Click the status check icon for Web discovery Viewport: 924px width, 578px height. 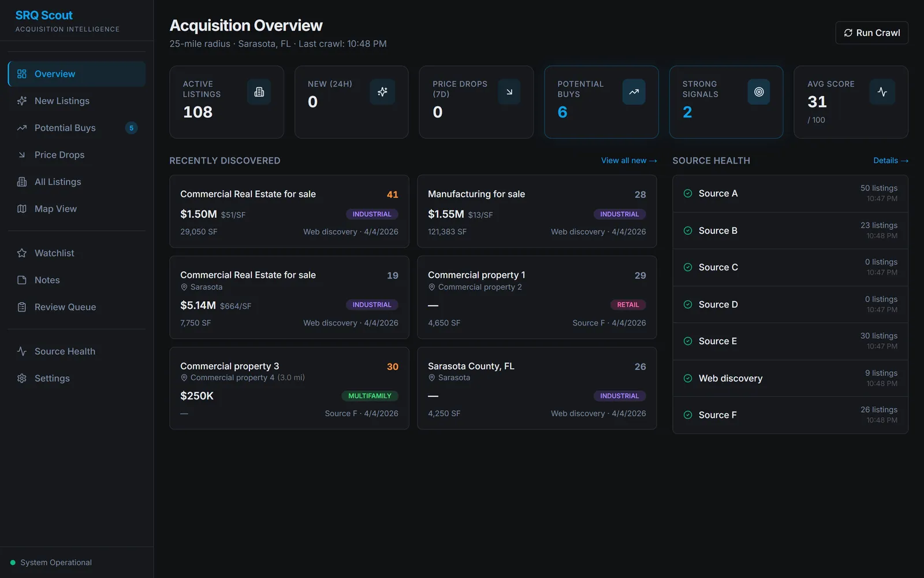tap(688, 379)
